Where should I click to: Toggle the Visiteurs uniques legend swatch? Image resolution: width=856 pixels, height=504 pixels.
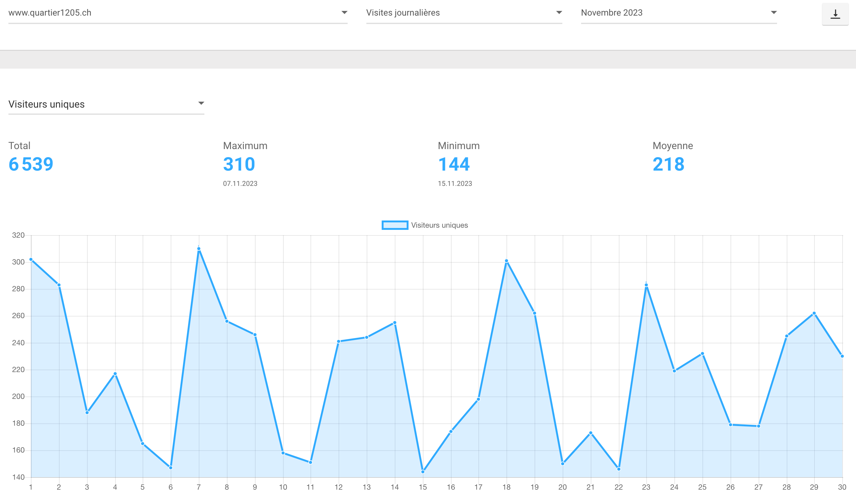coord(394,225)
